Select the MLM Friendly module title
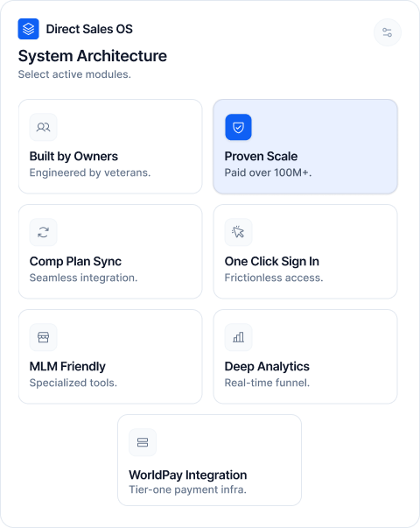 click(67, 366)
